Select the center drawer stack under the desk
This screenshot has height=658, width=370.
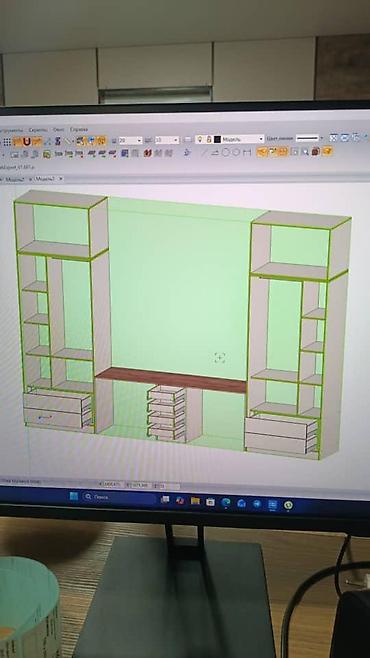tap(167, 413)
